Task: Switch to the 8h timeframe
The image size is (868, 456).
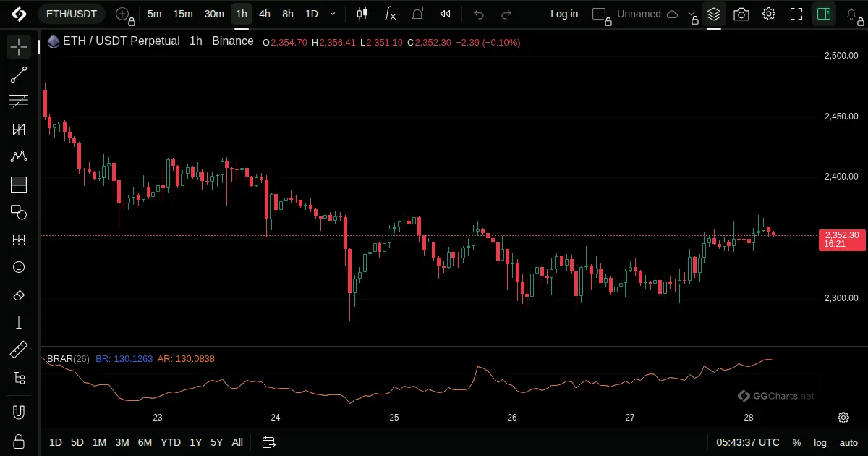Action: pyautogui.click(x=288, y=14)
